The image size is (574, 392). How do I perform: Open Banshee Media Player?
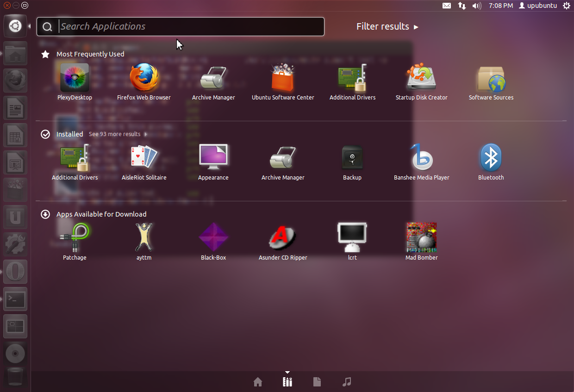coord(422,162)
